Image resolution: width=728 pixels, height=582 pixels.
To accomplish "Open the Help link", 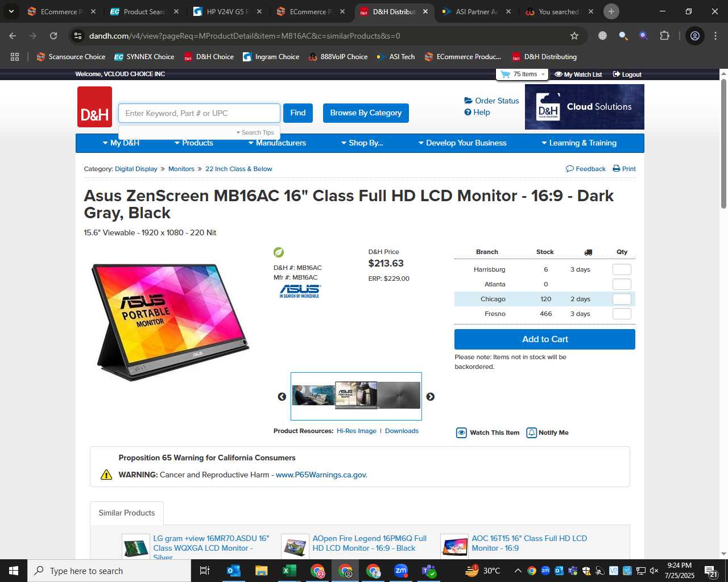I will [x=477, y=112].
